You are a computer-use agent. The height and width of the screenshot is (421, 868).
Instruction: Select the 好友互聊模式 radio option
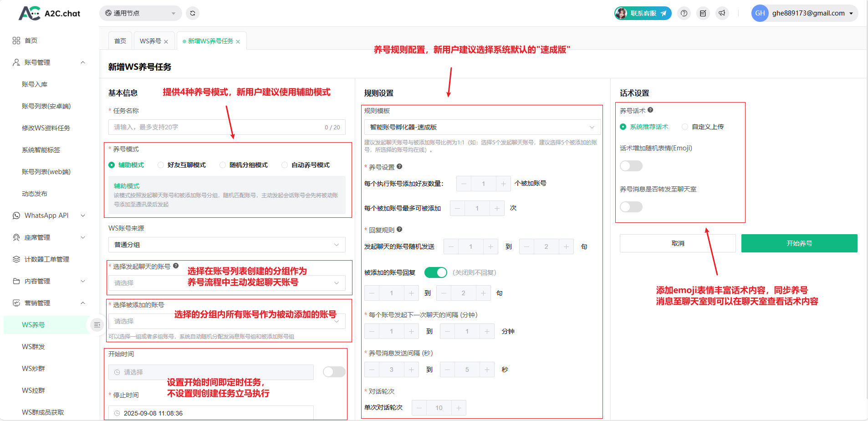(x=161, y=165)
